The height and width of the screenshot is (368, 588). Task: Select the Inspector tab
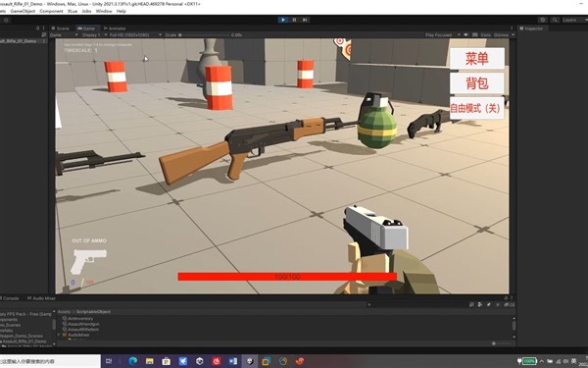click(x=531, y=28)
